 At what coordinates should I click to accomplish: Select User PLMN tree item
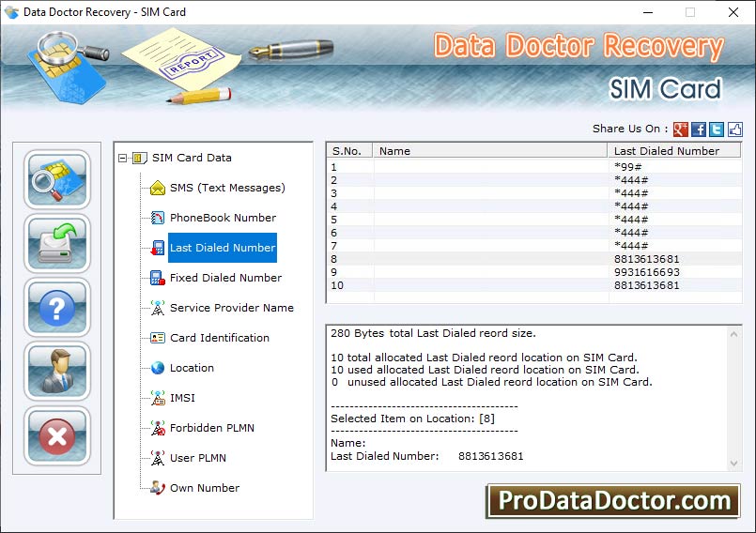pos(197,458)
